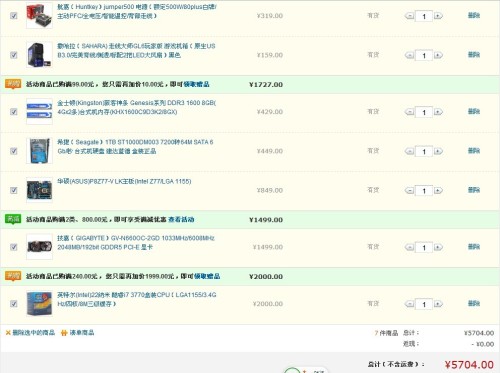
Task: Click 删除选中的商品 link at bottom
Action: pos(34,333)
